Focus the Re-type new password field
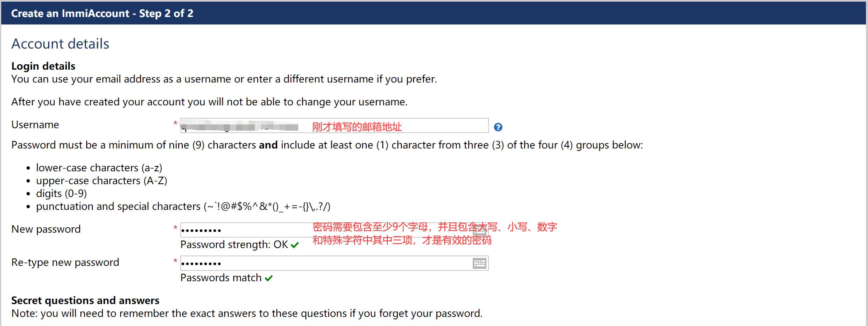 (290, 263)
